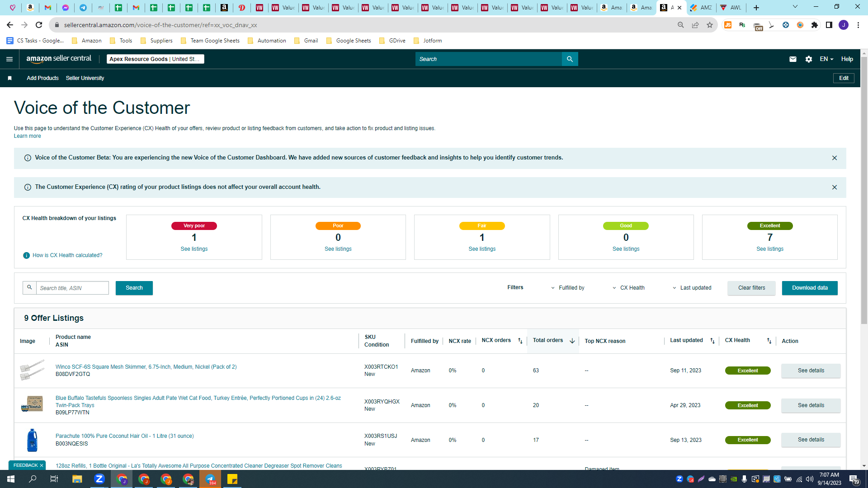Open the settings gear icon

tap(809, 59)
